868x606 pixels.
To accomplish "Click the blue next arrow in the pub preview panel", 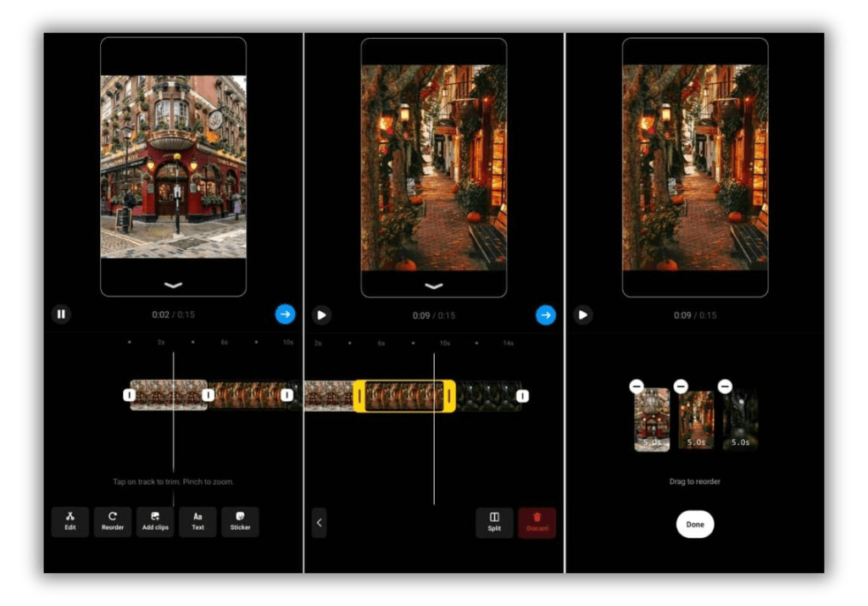I will point(285,314).
